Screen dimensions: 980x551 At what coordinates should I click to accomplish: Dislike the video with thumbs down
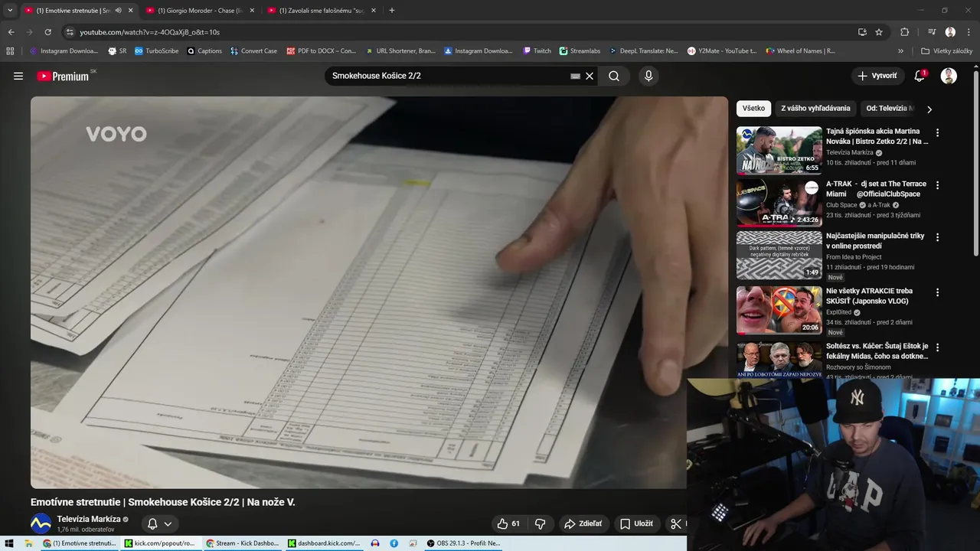541,523
